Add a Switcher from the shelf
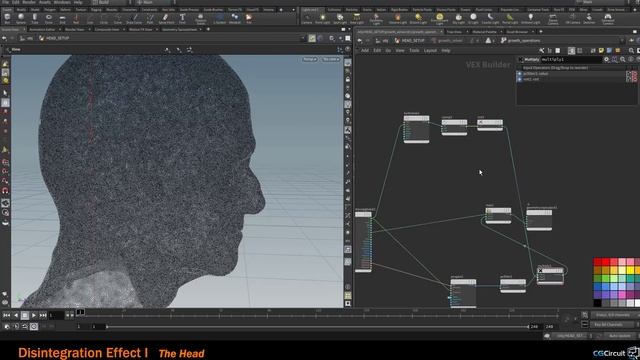Viewport: 640px width, 360px height. tap(589, 18)
